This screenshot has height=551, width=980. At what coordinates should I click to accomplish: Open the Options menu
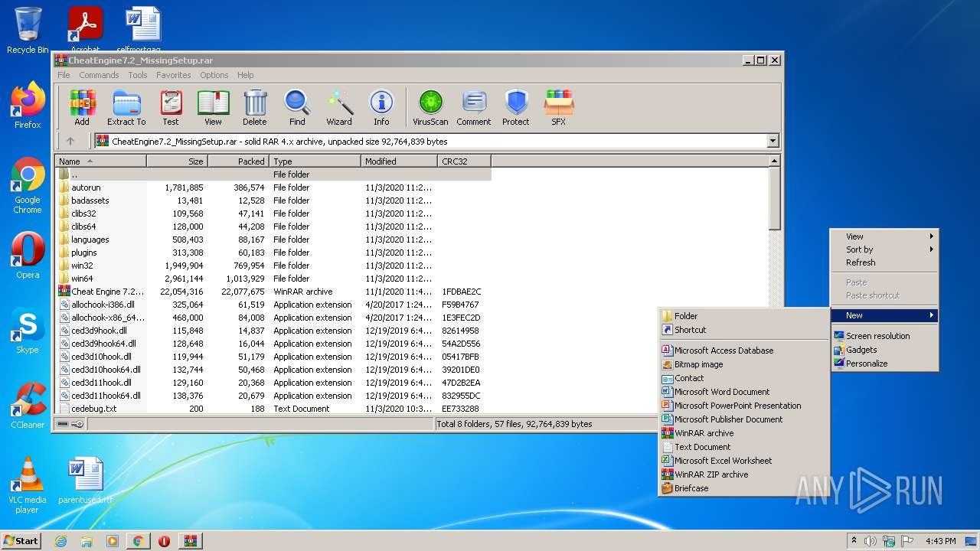click(x=214, y=75)
